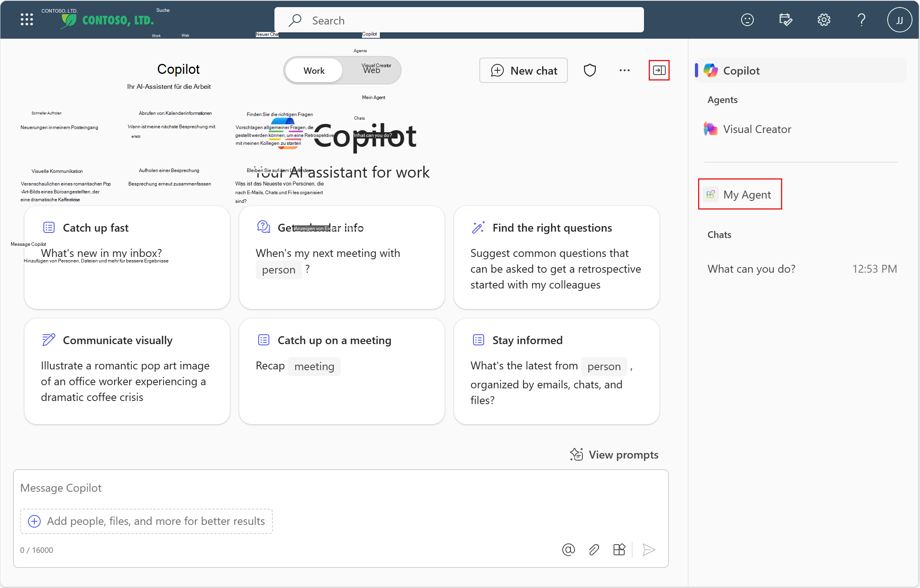The width and height of the screenshot is (920, 588).
Task: Insert an @ mention in the message box
Action: (569, 549)
